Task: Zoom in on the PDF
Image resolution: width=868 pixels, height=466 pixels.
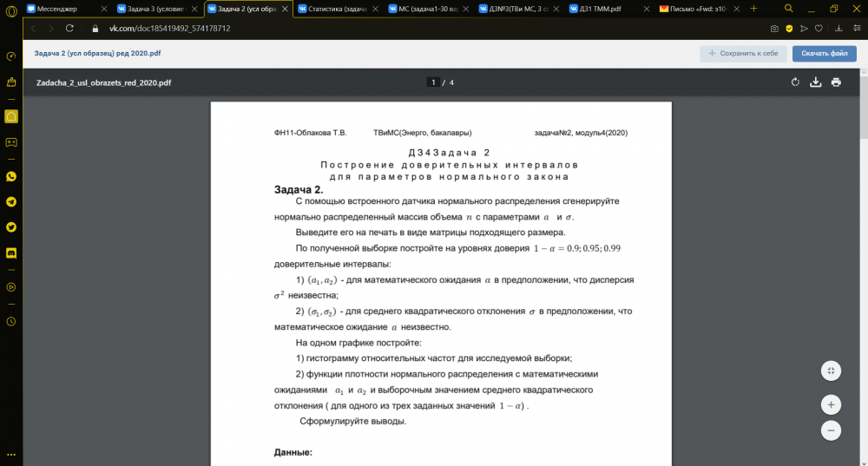Action: coord(831,405)
